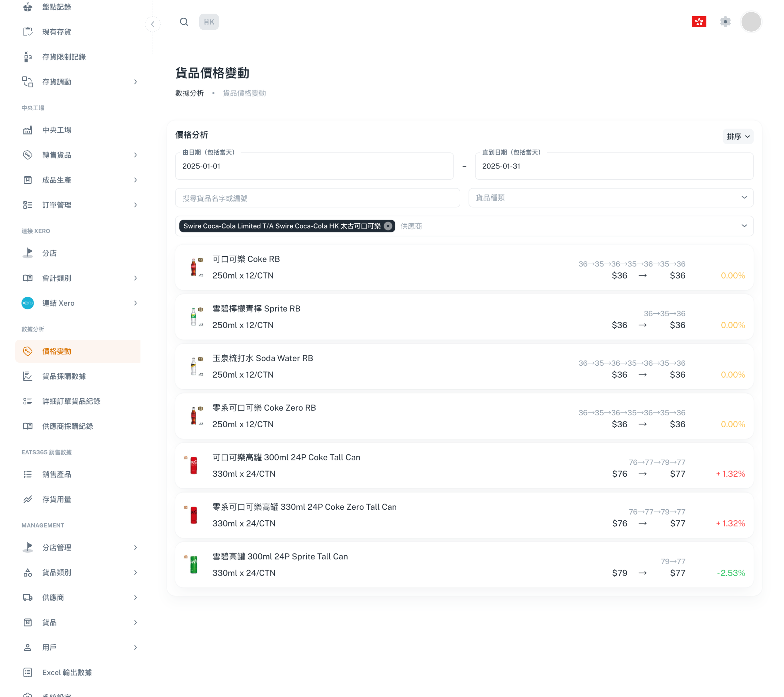Expand the 供應商 filter dropdown arrow
Viewport: 784px width, 697px height.
tap(744, 226)
